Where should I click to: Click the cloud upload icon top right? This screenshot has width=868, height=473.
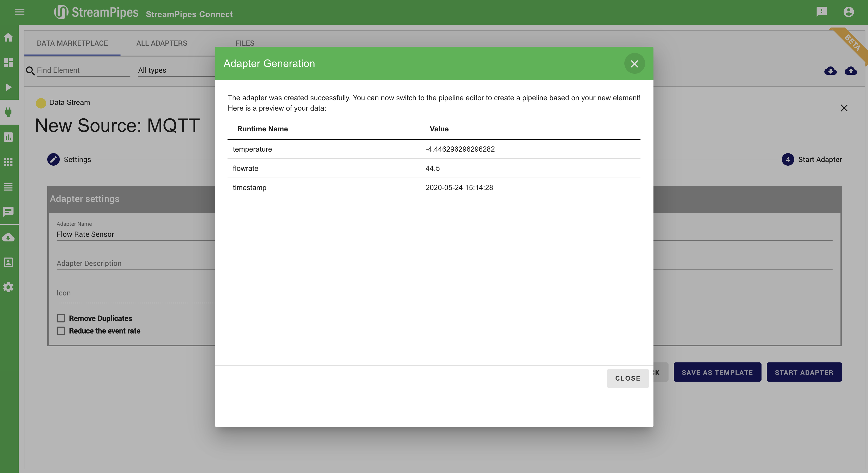click(x=851, y=71)
